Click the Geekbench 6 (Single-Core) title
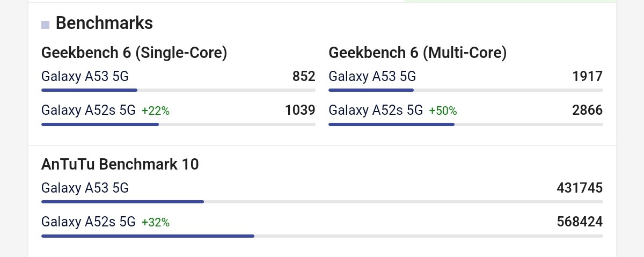This screenshot has width=644, height=257. 134,53
